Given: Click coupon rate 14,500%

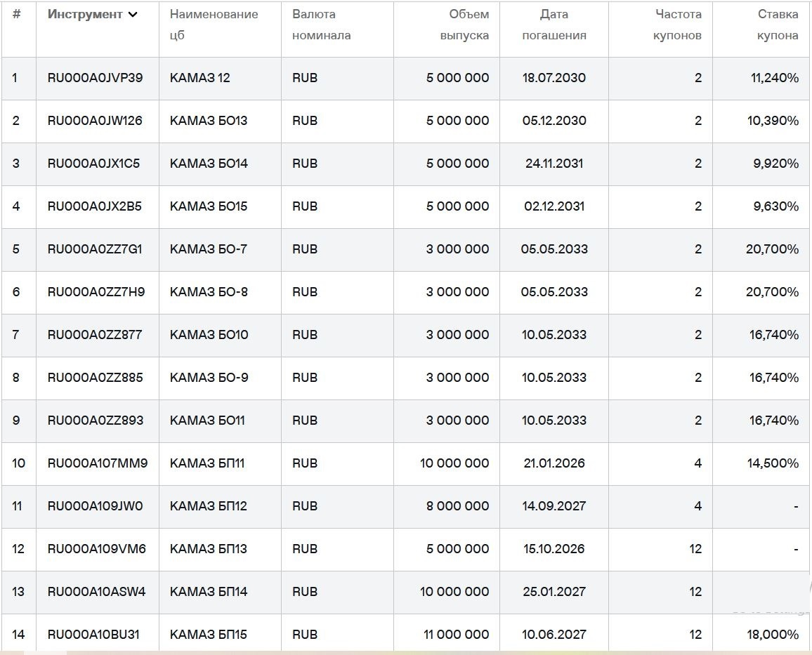Looking at the screenshot, I should coord(773,463).
